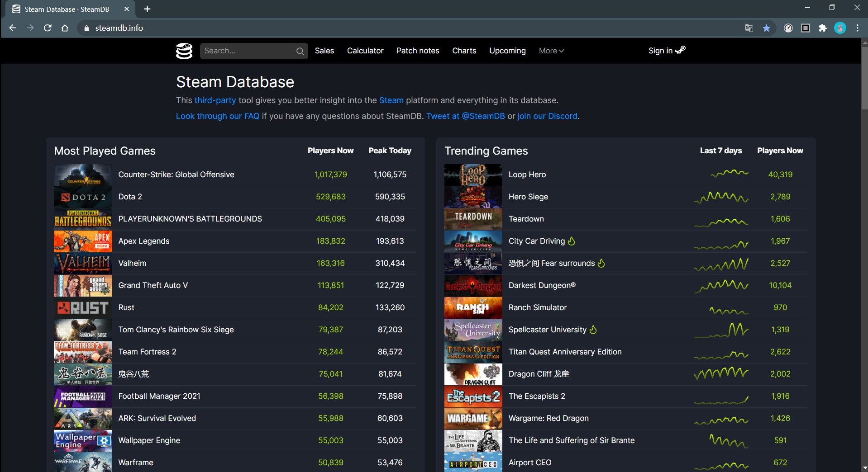Open the Trending Games heading link
This screenshot has height=472, width=868.
(x=486, y=151)
